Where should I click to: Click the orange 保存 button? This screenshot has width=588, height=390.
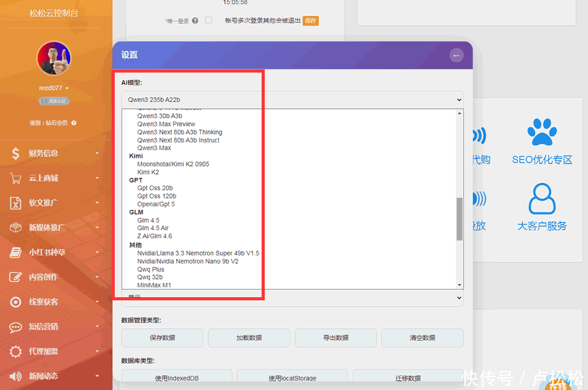click(x=310, y=21)
